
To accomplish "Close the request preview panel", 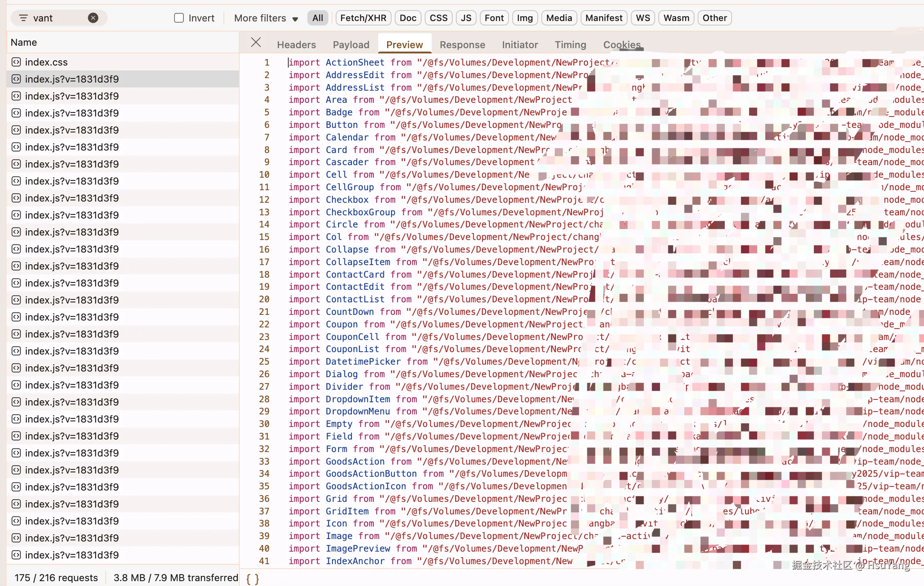I will click(x=255, y=42).
